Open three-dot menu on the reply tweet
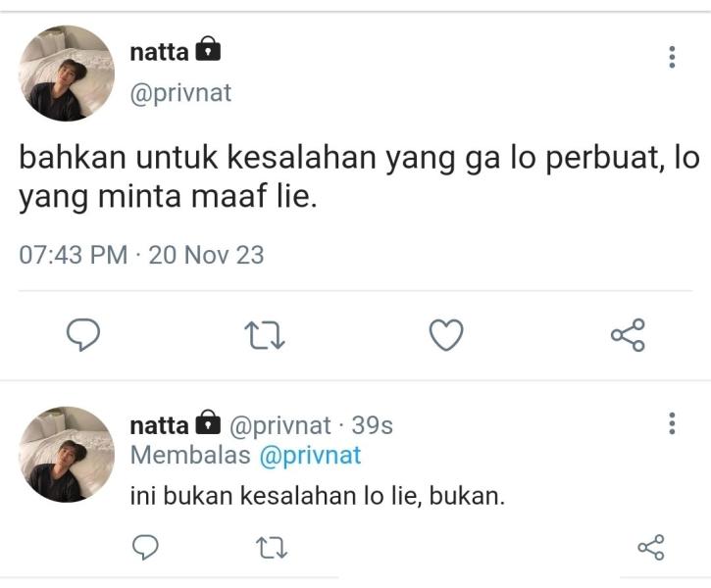 coord(672,423)
